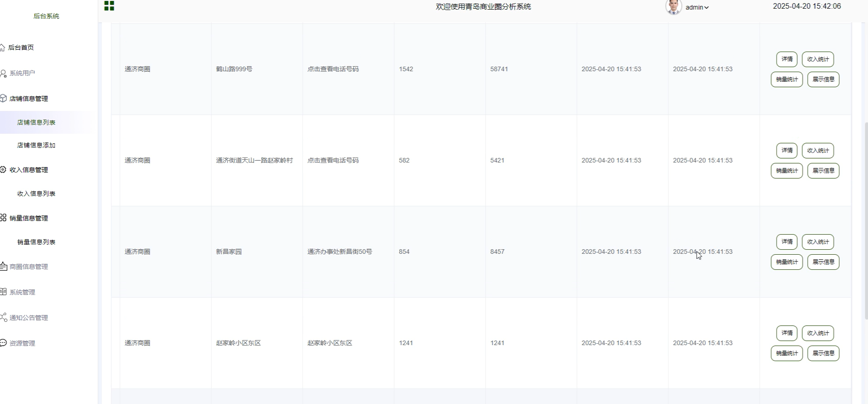Click the user icon beside 系统用户
Image resolution: width=868 pixels, height=404 pixels.
click(x=3, y=73)
